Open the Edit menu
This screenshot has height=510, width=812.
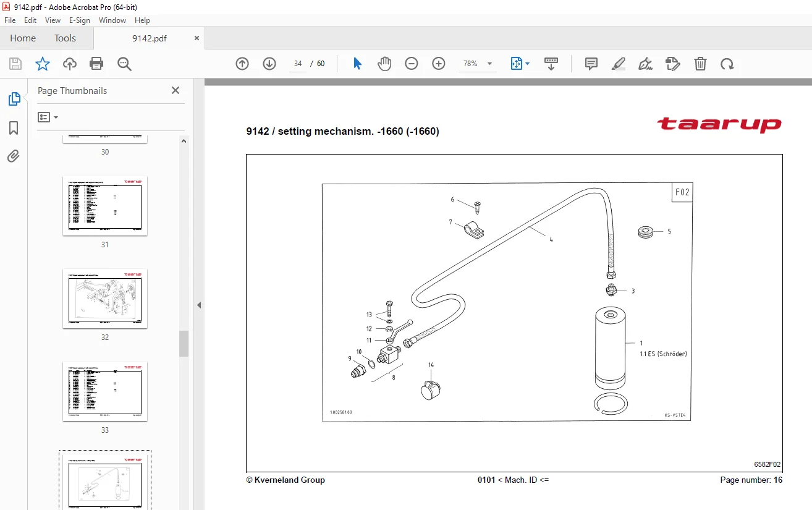pos(30,20)
